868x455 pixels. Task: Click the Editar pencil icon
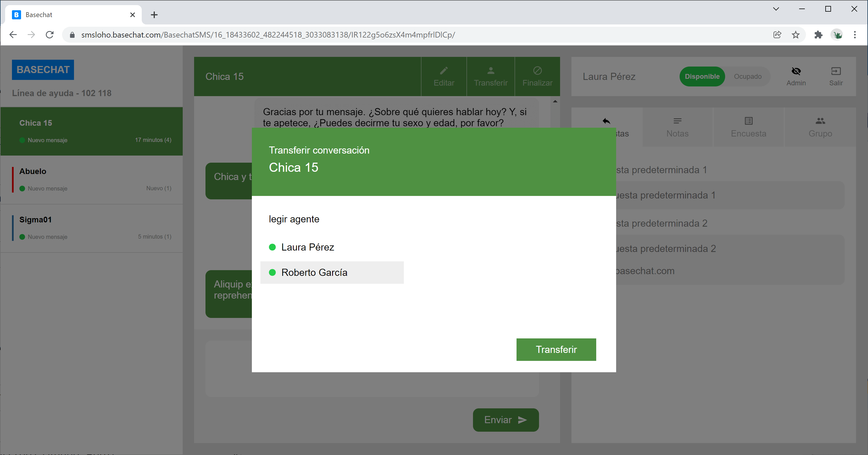[x=444, y=71]
